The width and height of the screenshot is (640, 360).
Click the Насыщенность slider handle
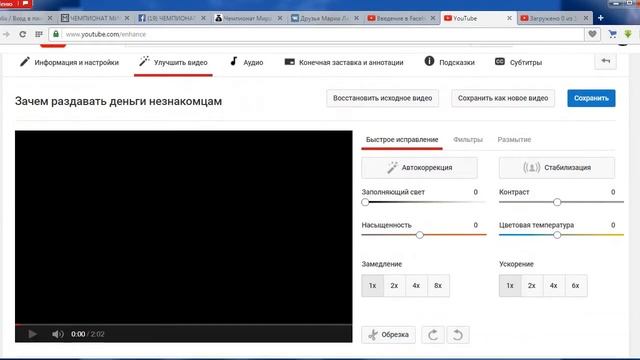point(420,235)
